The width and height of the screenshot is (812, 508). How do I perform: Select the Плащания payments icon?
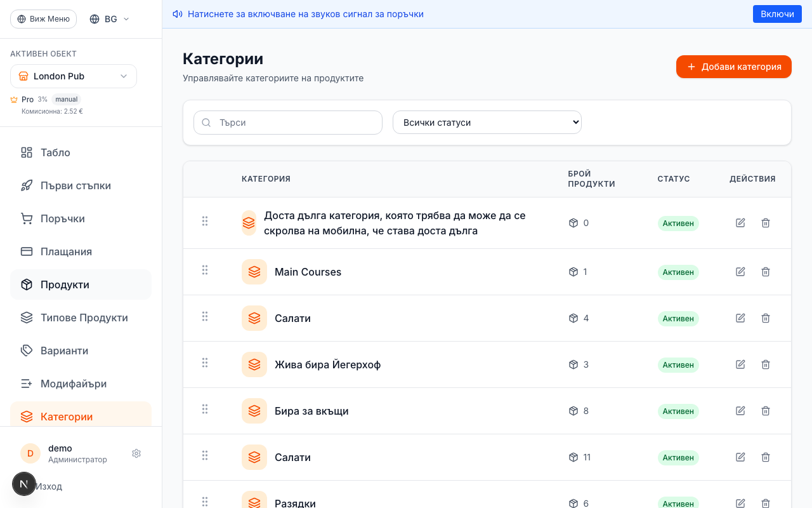tap(26, 251)
